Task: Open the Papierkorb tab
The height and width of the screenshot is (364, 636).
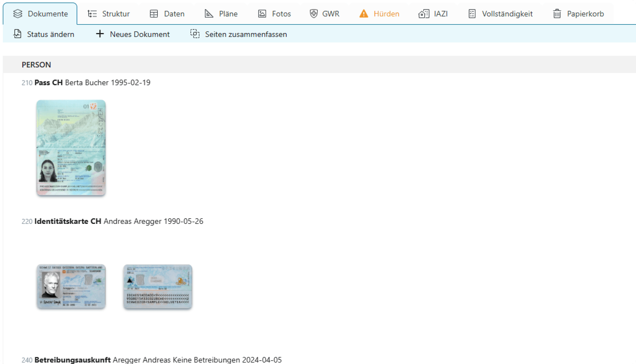Action: pos(578,14)
